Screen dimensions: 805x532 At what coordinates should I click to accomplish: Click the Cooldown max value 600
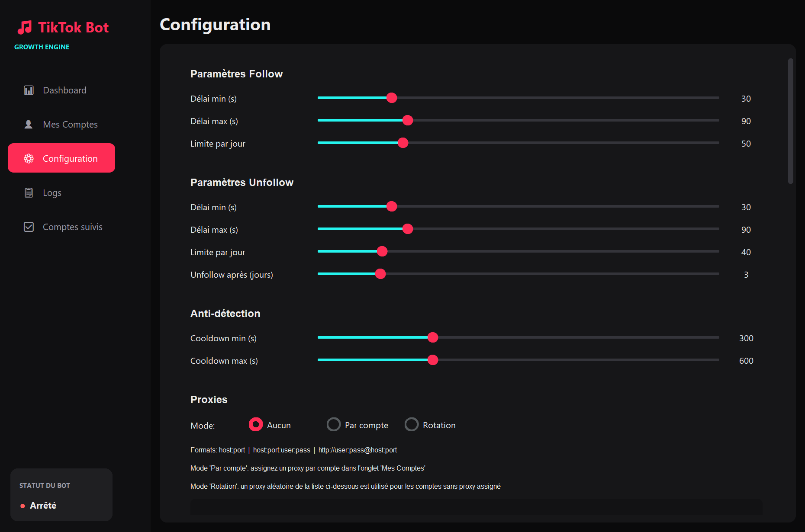click(x=746, y=361)
